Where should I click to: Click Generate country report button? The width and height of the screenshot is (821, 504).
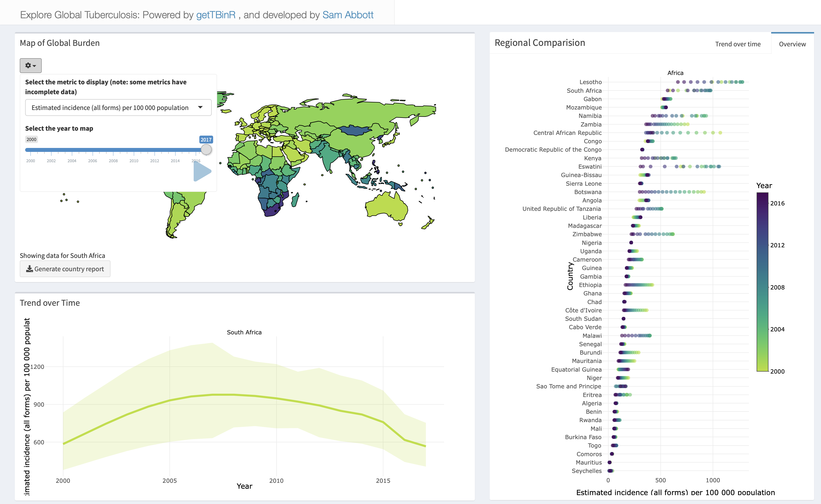tap(65, 269)
